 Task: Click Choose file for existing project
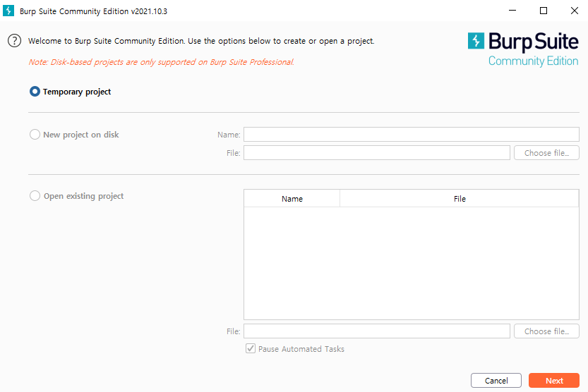pos(546,331)
